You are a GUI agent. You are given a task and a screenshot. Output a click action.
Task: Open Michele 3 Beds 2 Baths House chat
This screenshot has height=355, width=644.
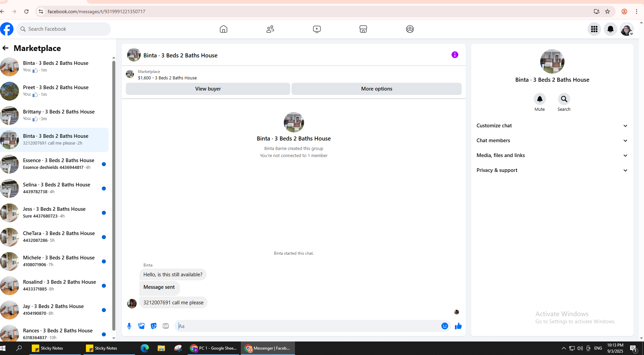54,261
